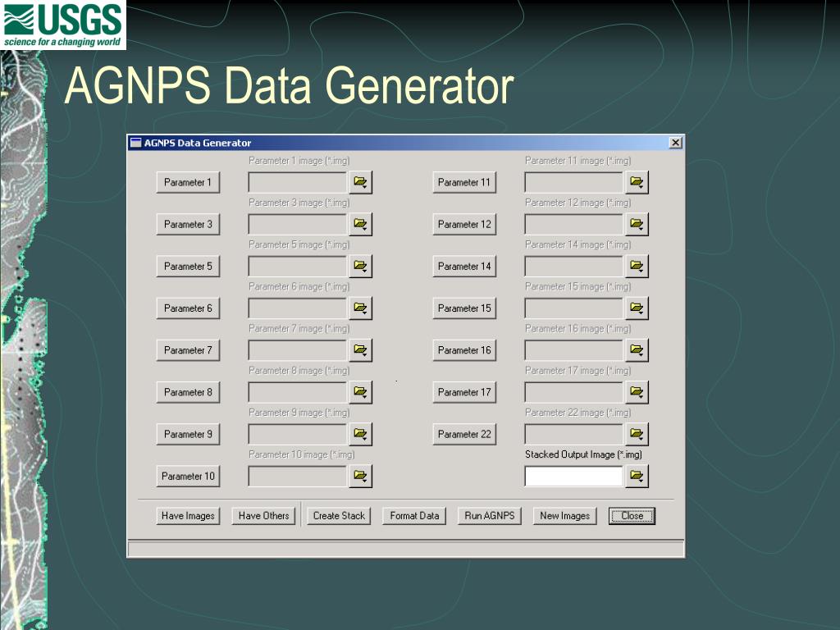Click the Parameter 11 button
Viewport: 840px width, 630px height.
pyautogui.click(x=464, y=182)
